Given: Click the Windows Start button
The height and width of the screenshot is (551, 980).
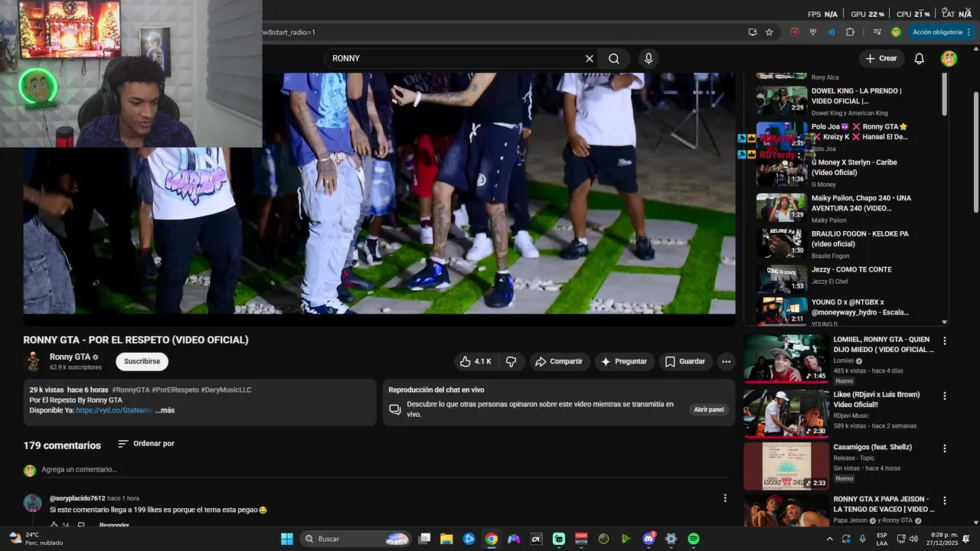Looking at the screenshot, I should [287, 539].
